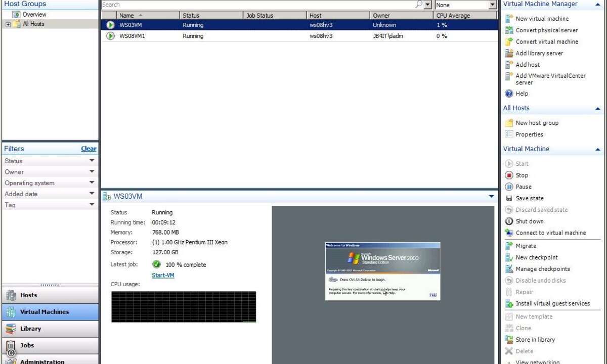Open the Start-VM job link
This screenshot has width=607, height=364.
click(x=163, y=276)
